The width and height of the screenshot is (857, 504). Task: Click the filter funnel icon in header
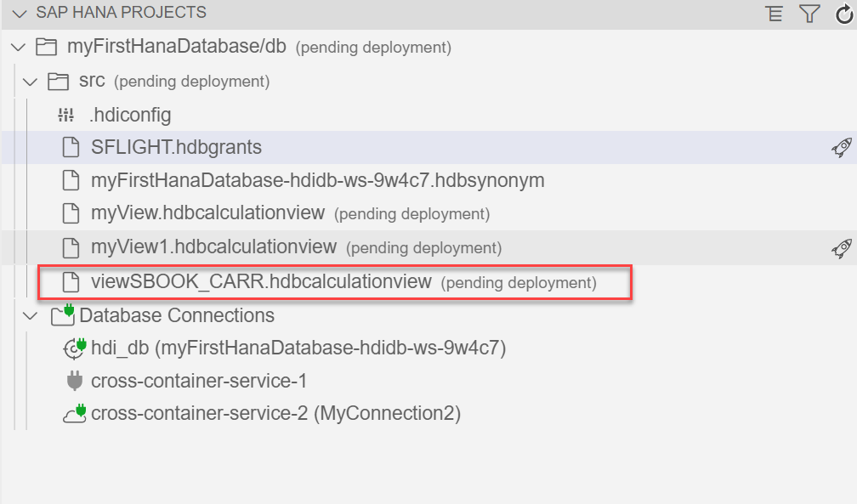point(809,14)
